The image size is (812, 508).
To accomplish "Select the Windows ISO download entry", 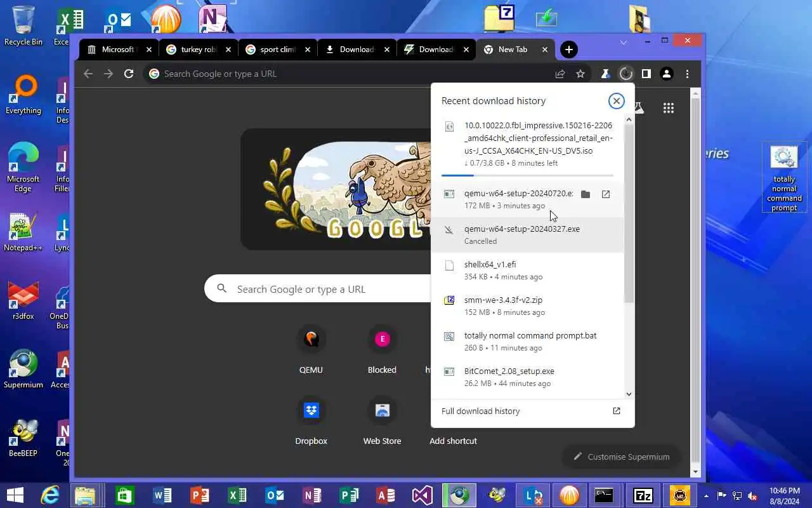I will (528, 144).
